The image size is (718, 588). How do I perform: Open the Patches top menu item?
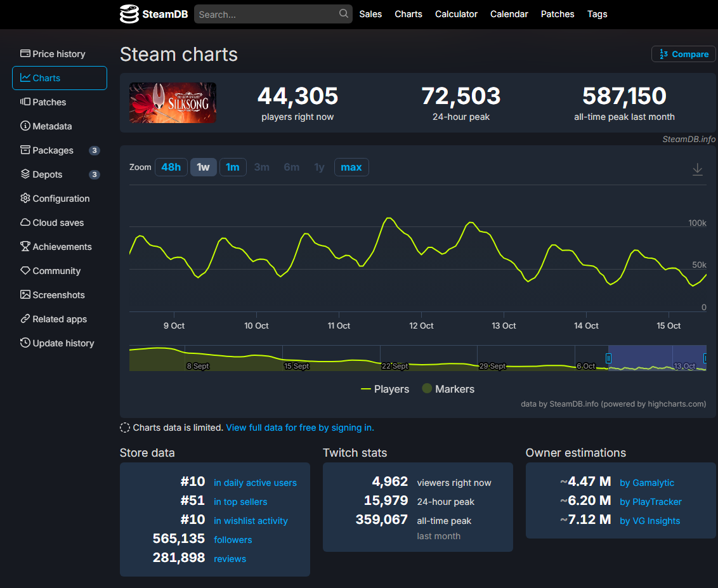(558, 14)
